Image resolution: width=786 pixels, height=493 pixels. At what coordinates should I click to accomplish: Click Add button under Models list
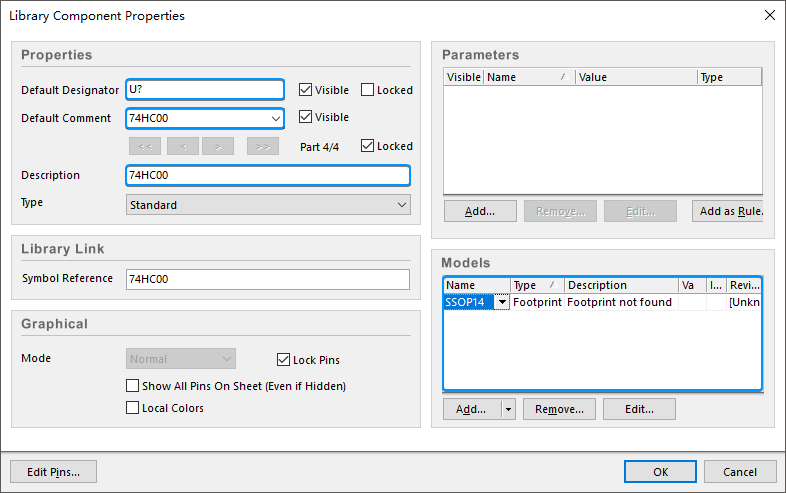(x=472, y=409)
